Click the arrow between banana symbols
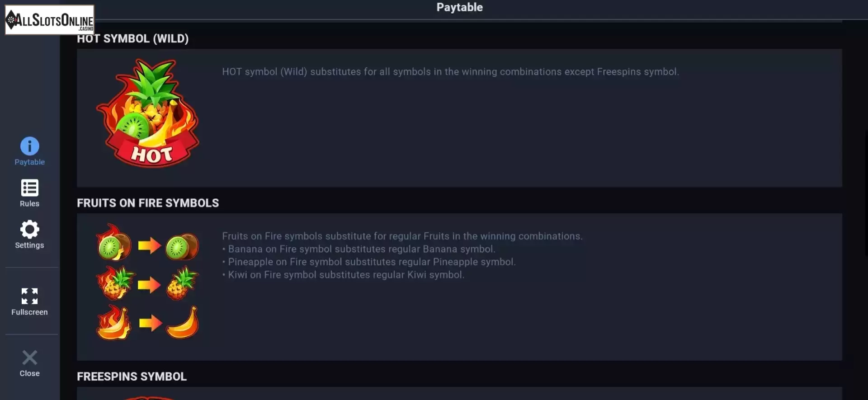 [x=151, y=323]
